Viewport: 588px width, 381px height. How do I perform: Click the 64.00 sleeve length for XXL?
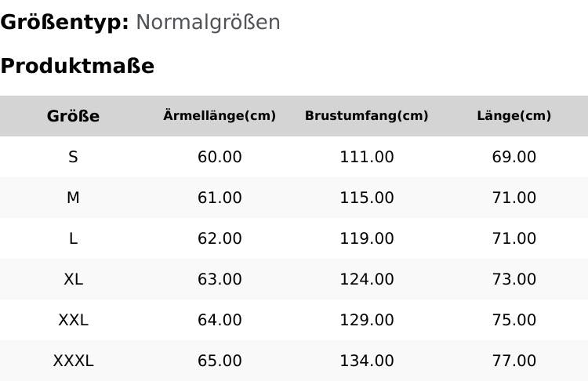point(220,320)
